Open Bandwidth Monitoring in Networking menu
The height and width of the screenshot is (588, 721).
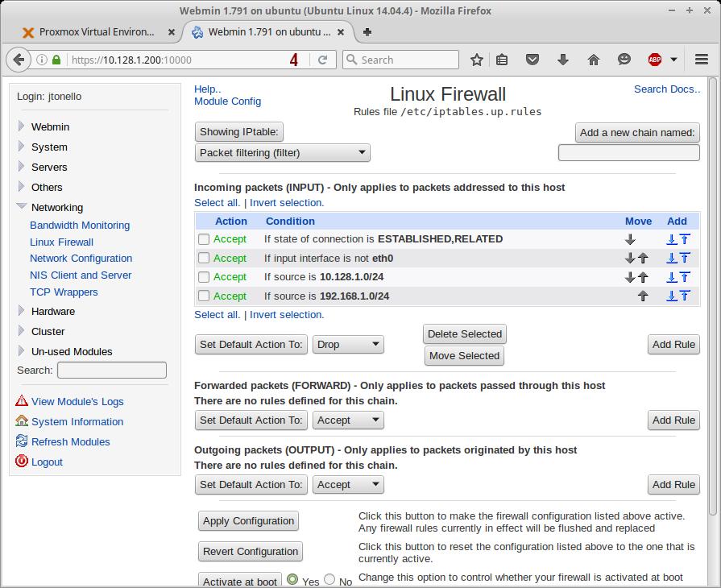click(x=80, y=226)
